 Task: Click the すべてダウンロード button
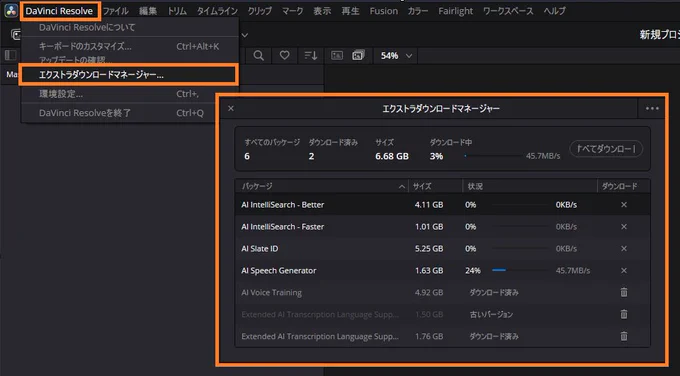click(x=606, y=149)
